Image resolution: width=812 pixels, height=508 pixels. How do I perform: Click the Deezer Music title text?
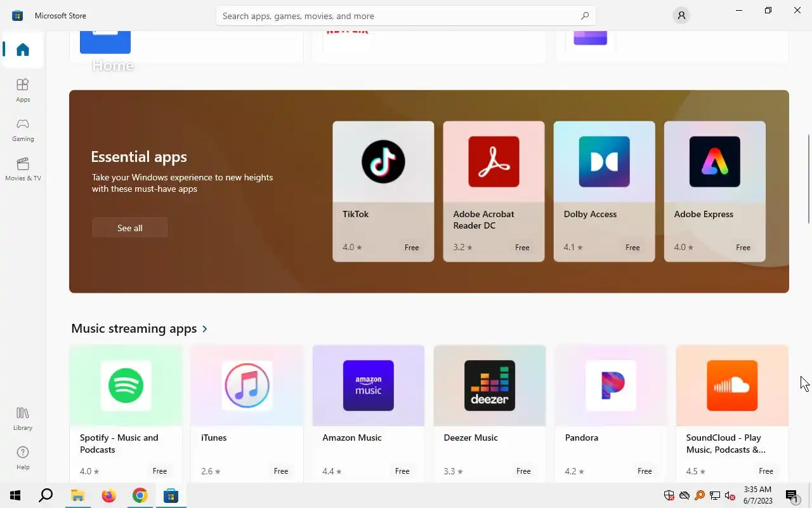click(x=471, y=438)
